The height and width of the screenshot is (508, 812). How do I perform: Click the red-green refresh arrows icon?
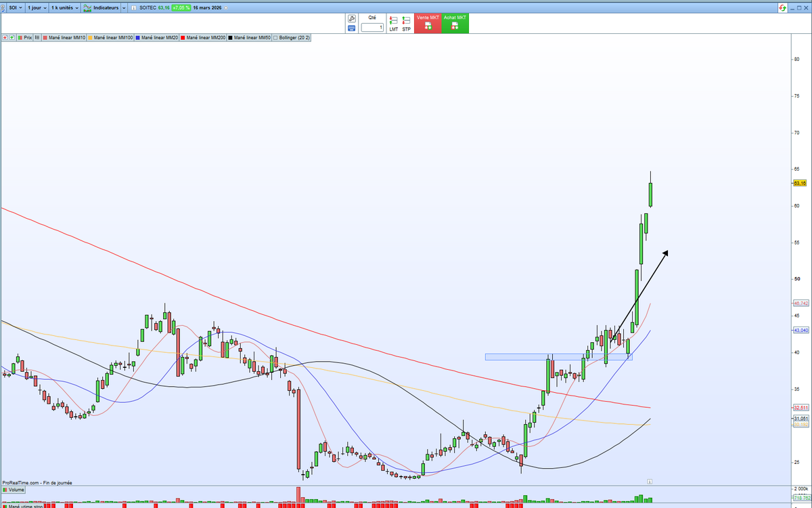783,7
